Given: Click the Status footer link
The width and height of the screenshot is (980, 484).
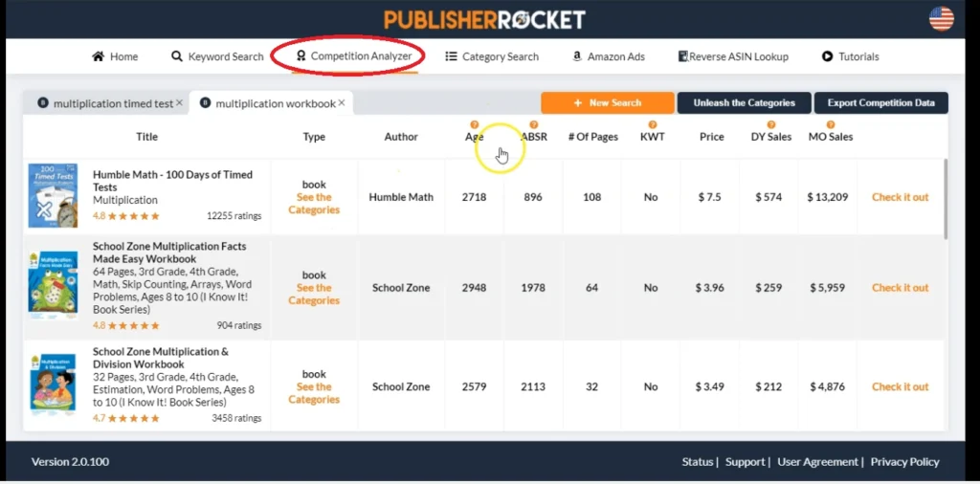Looking at the screenshot, I should tap(697, 461).
